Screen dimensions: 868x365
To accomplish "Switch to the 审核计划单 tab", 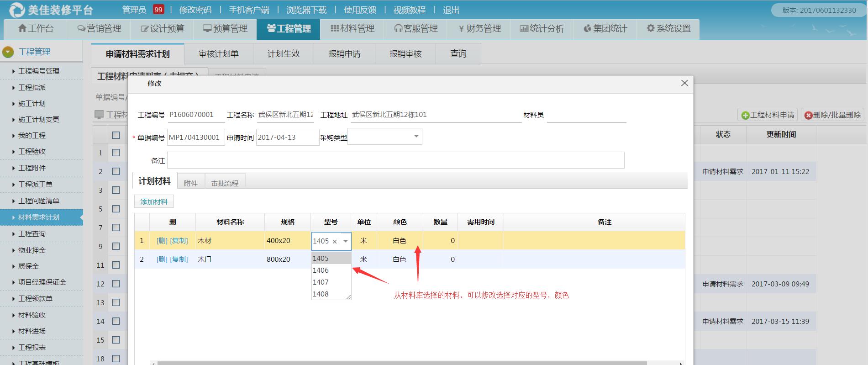I will click(x=218, y=54).
